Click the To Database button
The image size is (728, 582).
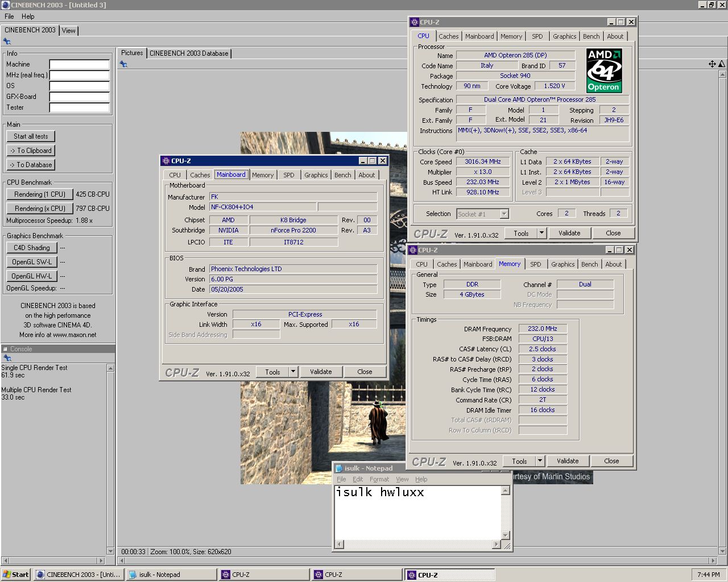[x=31, y=165]
